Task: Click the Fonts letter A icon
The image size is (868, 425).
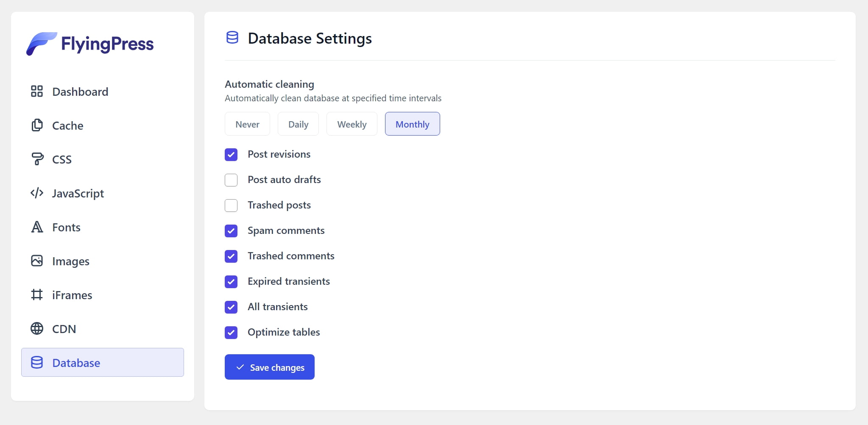Action: pos(37,227)
